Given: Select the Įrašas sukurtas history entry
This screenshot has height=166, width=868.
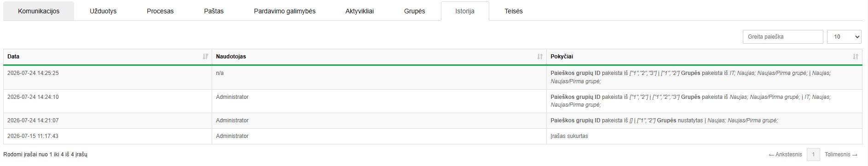Looking at the screenshot, I should (x=569, y=136).
